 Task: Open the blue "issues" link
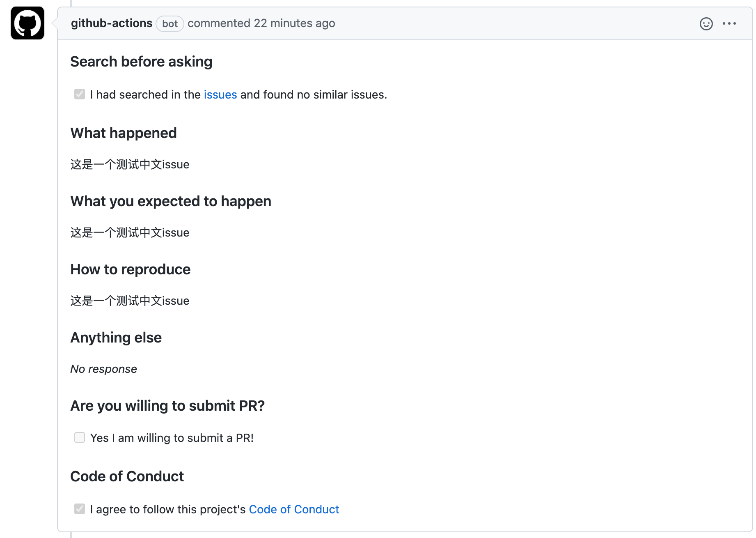tap(220, 95)
